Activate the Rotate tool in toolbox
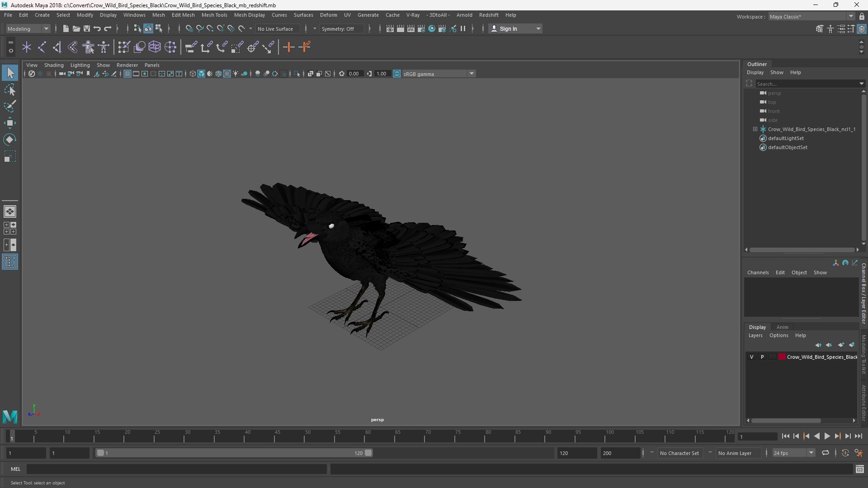The height and width of the screenshot is (488, 868). (10, 140)
